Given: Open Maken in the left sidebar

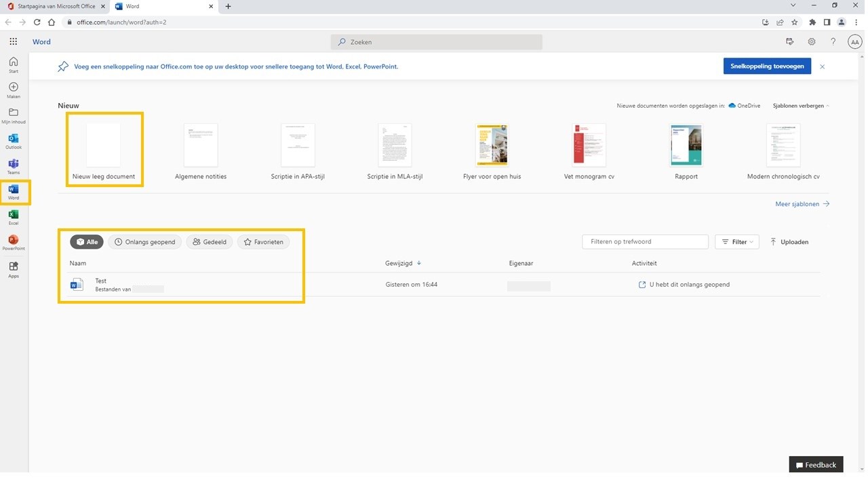Looking at the screenshot, I should coord(14,90).
